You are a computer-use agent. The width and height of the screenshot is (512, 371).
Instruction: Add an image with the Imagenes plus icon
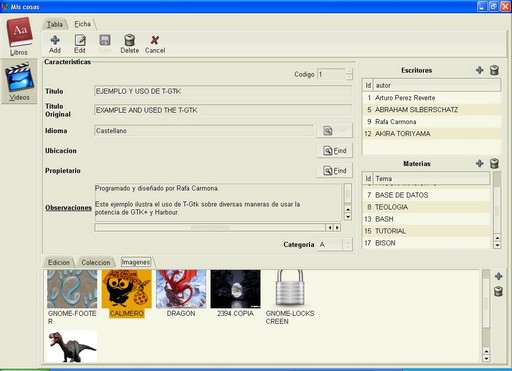(499, 276)
